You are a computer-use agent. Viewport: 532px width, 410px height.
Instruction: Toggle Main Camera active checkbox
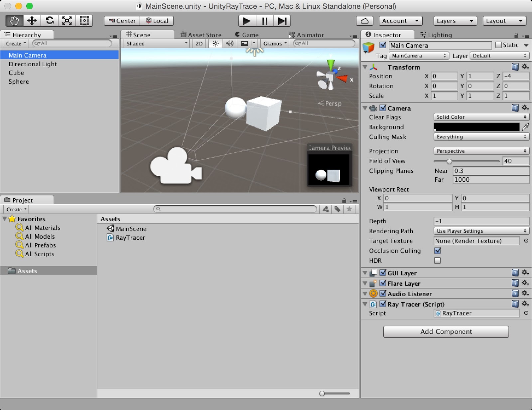click(383, 45)
